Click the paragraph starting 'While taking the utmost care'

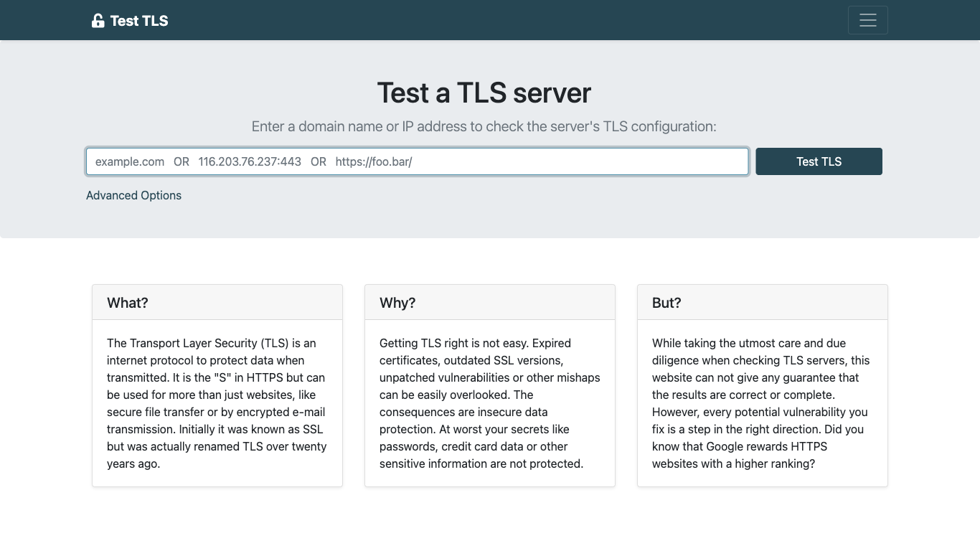[x=763, y=403]
